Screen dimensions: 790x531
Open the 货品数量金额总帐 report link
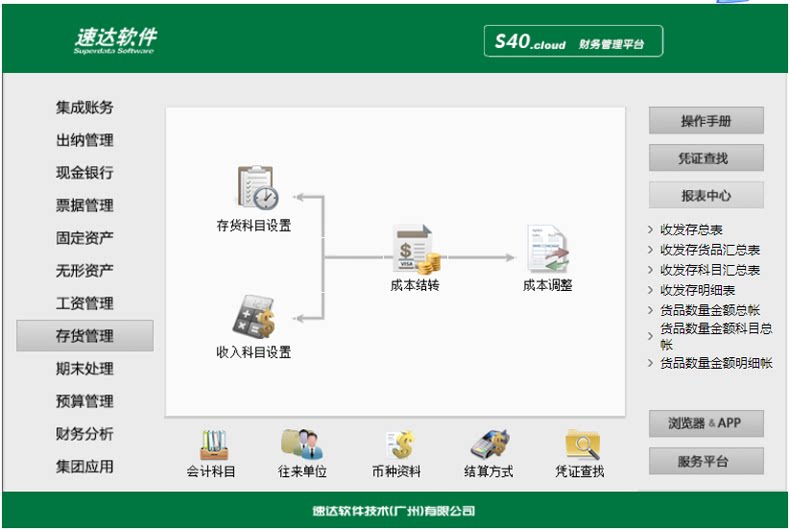point(710,310)
